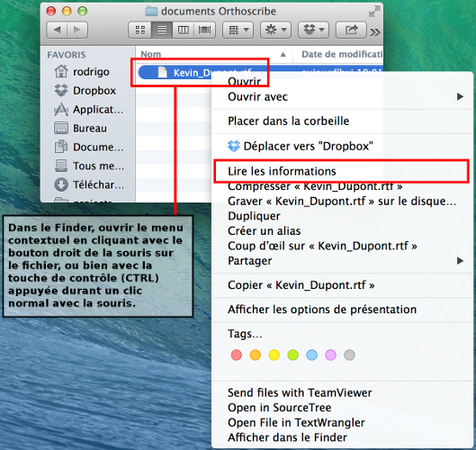Viewport: 476px width, 450px height.
Task: Open Tous mes fichiers in the sidebar
Action: (x=89, y=166)
